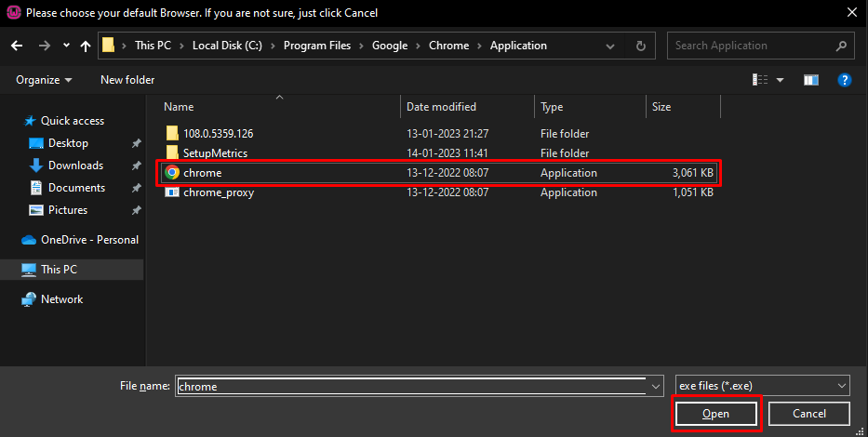
Task: Expand address bar history dropdown
Action: pyautogui.click(x=610, y=46)
